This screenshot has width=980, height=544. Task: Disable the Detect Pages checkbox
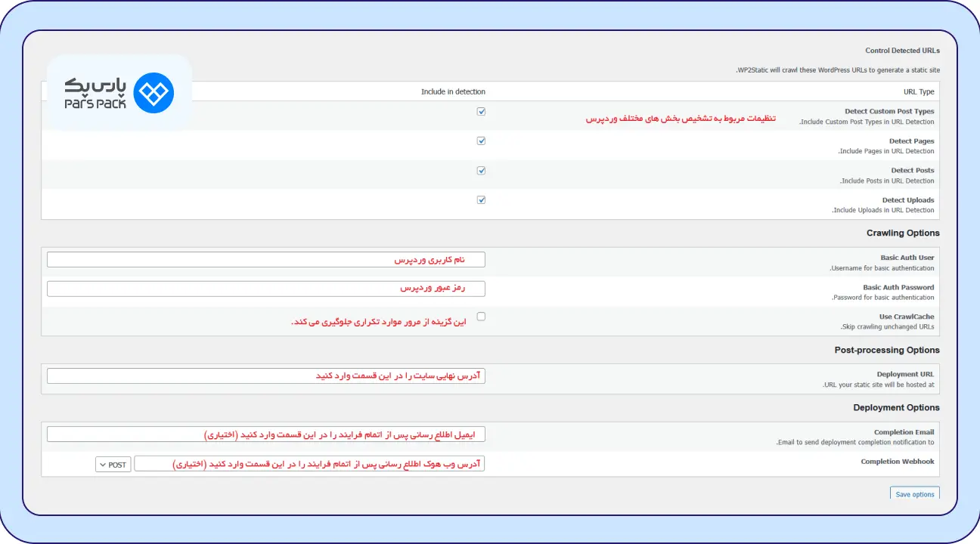pyautogui.click(x=482, y=141)
